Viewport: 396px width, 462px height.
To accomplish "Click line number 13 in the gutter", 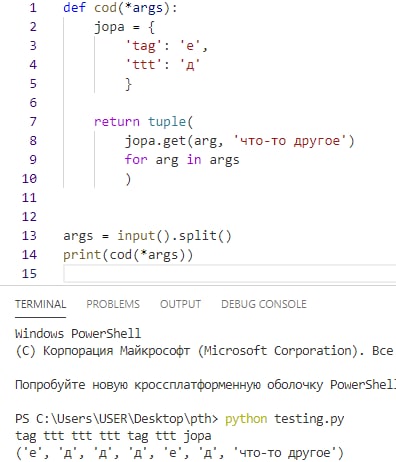I will (x=29, y=236).
